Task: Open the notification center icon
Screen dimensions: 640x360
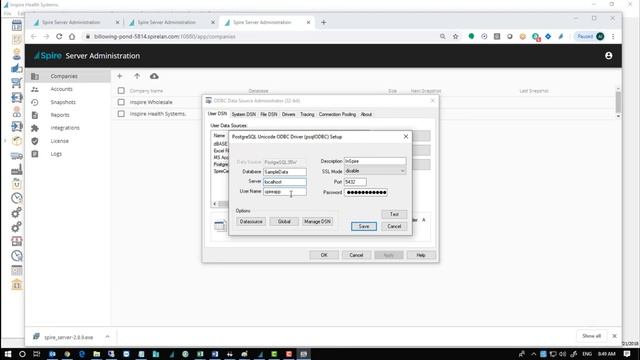Action: (x=627, y=354)
